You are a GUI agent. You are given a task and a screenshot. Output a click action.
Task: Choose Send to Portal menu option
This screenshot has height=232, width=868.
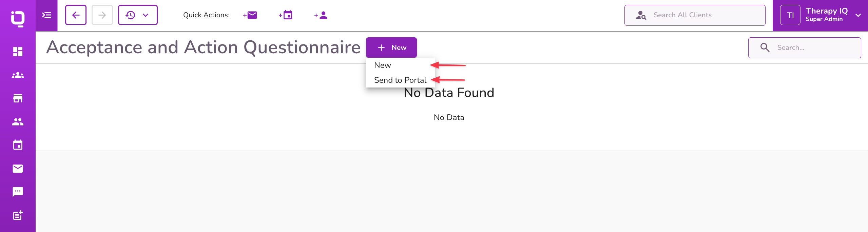click(400, 80)
